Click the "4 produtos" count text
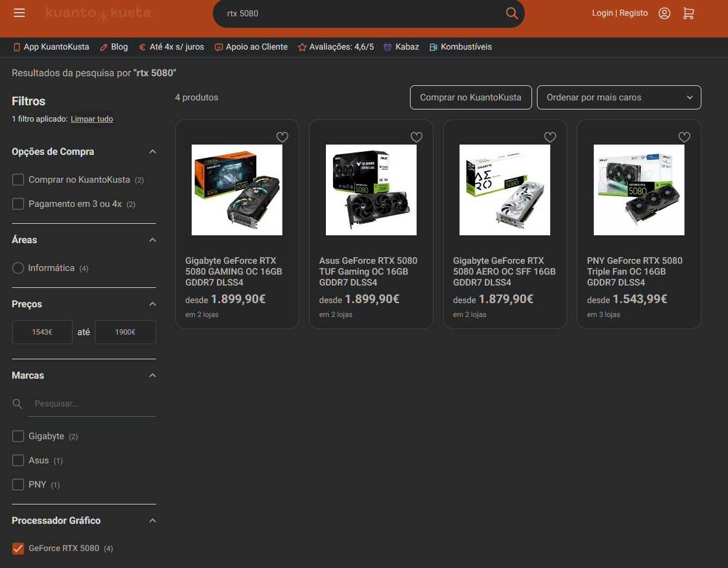This screenshot has width=728, height=568. coord(197,97)
